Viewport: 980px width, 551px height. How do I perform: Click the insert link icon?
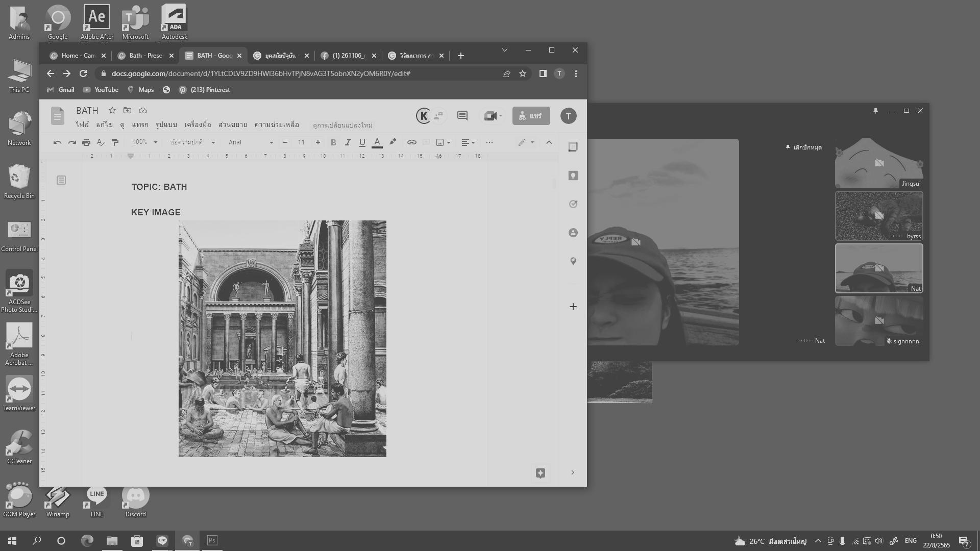pyautogui.click(x=411, y=142)
